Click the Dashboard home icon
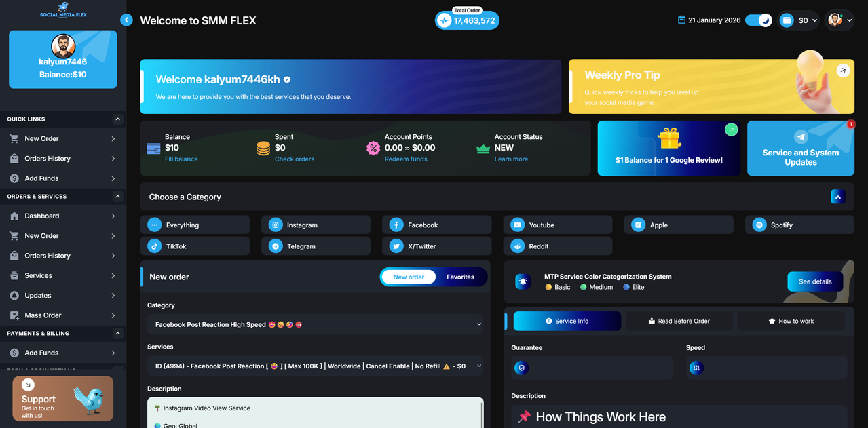The image size is (868, 428). (14, 216)
